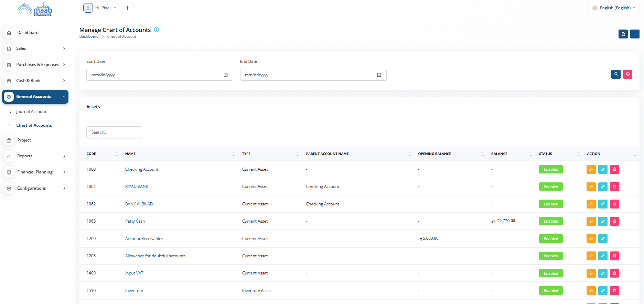
Task: Click the Dashboard home icon in sidebar
Action: [9, 33]
